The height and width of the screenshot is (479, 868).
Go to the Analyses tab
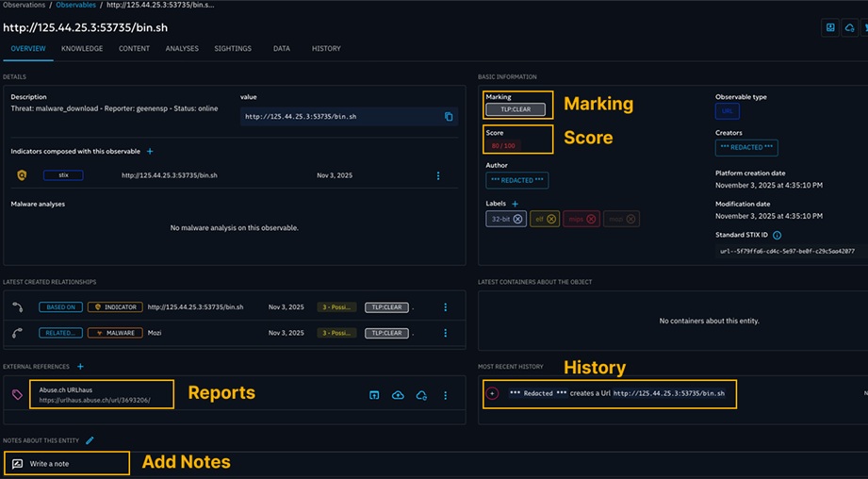click(182, 49)
